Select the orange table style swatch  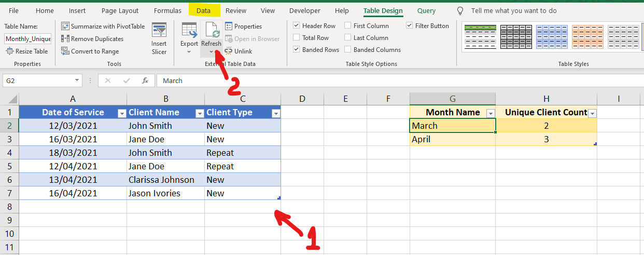pyautogui.click(x=587, y=37)
